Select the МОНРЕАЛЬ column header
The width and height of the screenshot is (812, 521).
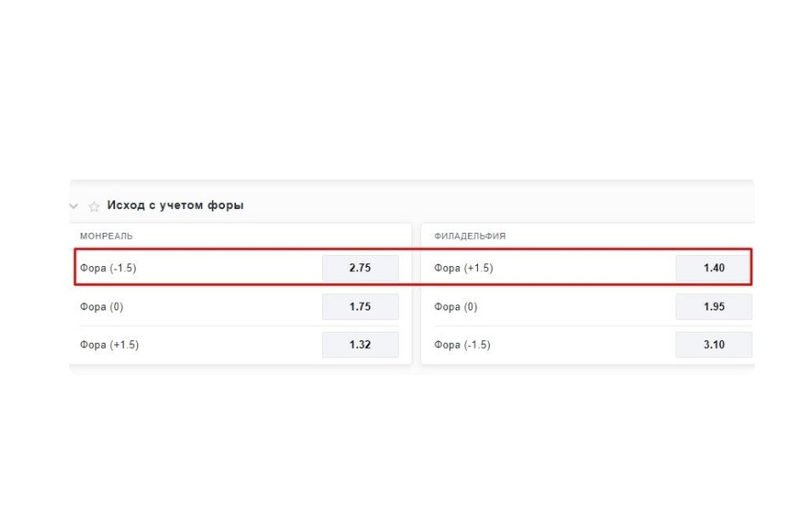pos(107,236)
